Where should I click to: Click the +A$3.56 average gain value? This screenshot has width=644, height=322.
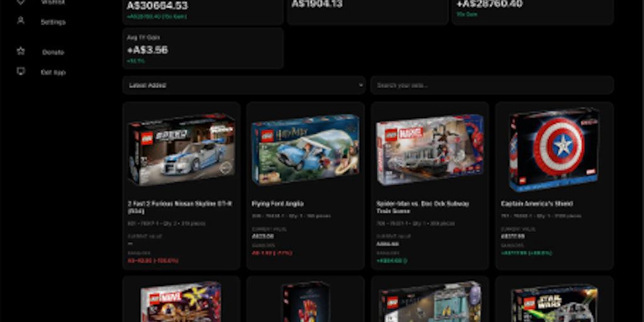pos(147,50)
